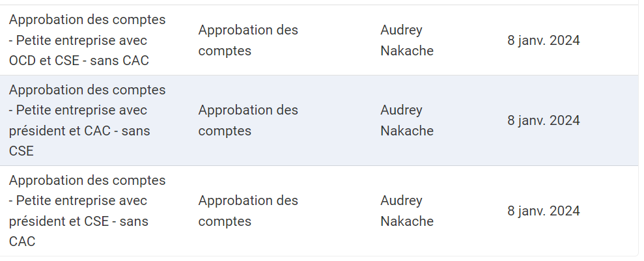Open the "président et CSE - sans CAC" template
Viewport: 644px width, 261px height.
click(87, 211)
